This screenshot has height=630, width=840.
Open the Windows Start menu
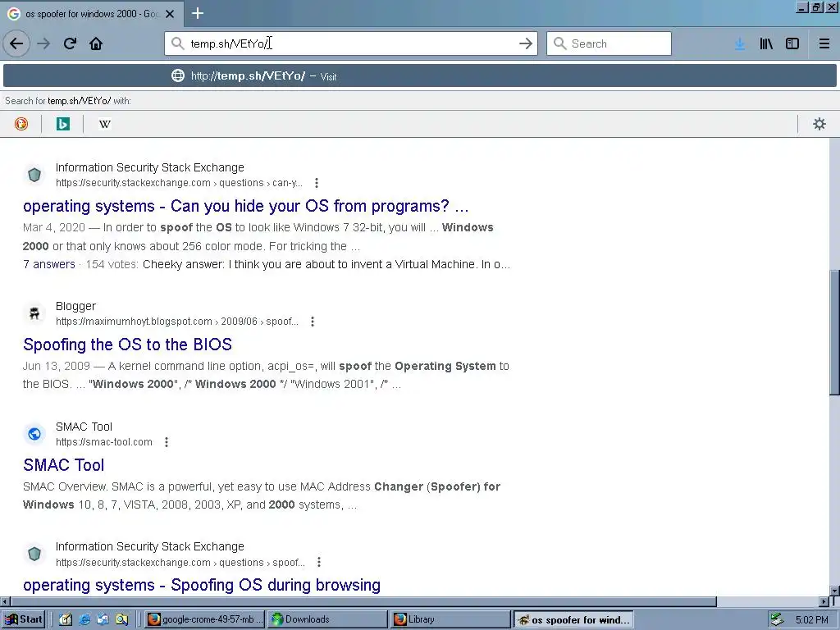click(22, 619)
